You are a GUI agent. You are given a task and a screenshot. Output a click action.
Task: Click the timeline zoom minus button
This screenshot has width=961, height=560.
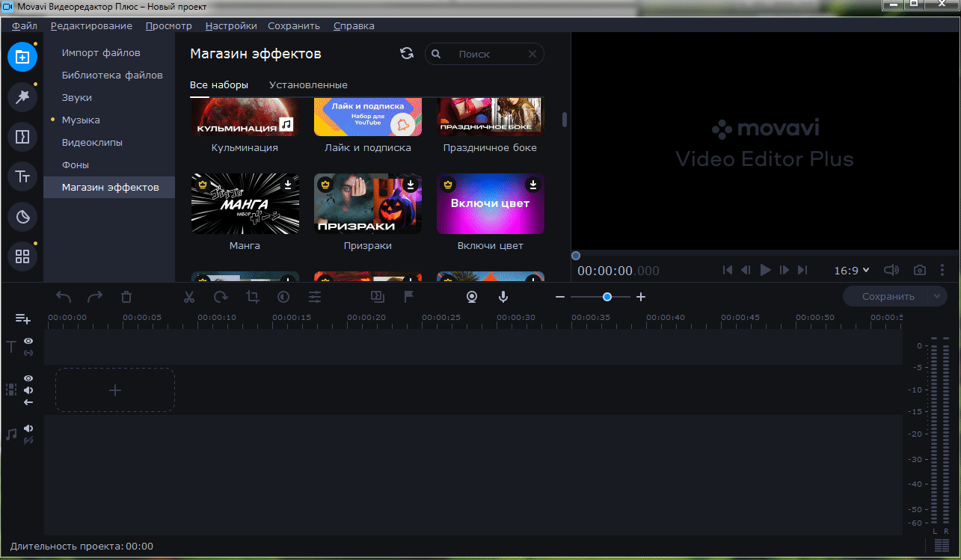(x=560, y=297)
